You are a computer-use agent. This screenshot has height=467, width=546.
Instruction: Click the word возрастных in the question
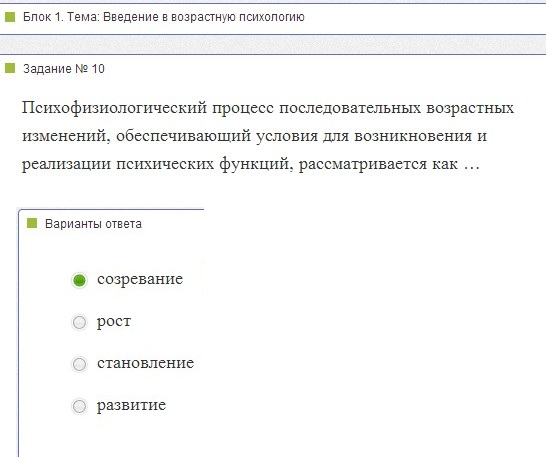(470, 108)
